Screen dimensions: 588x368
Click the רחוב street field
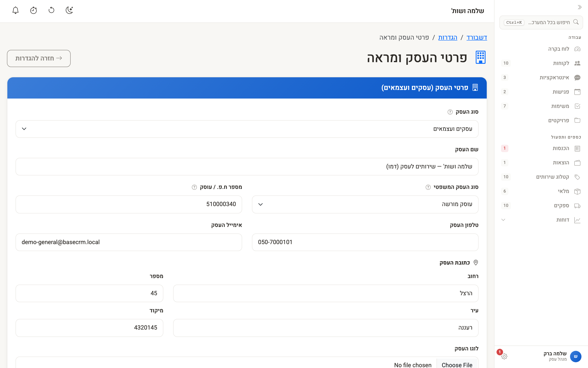coord(326,294)
